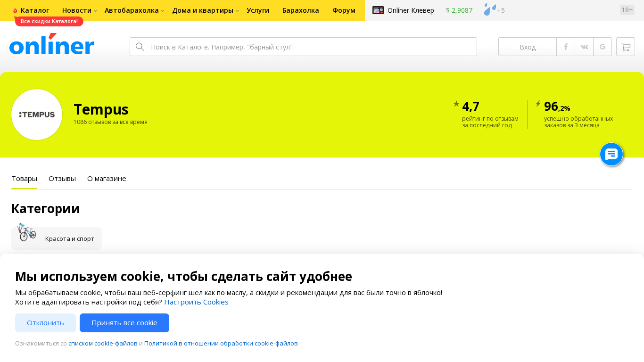Open the Красота и спорт category
This screenshot has height=362, width=644.
click(57, 239)
